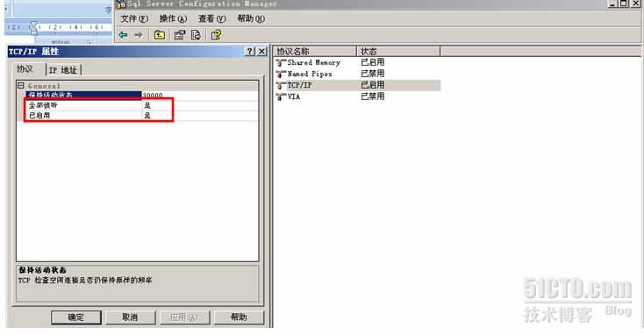Click the 取消 button
644x335 pixels.
(130, 317)
